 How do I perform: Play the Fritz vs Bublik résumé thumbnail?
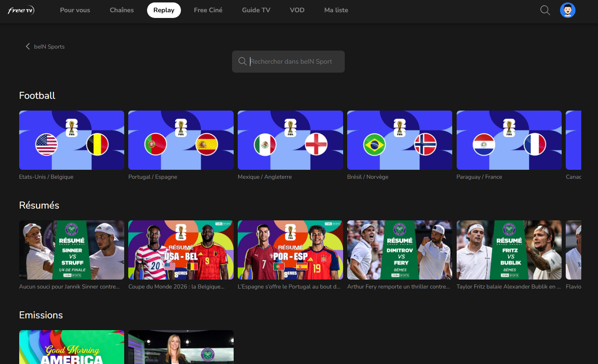(x=509, y=250)
